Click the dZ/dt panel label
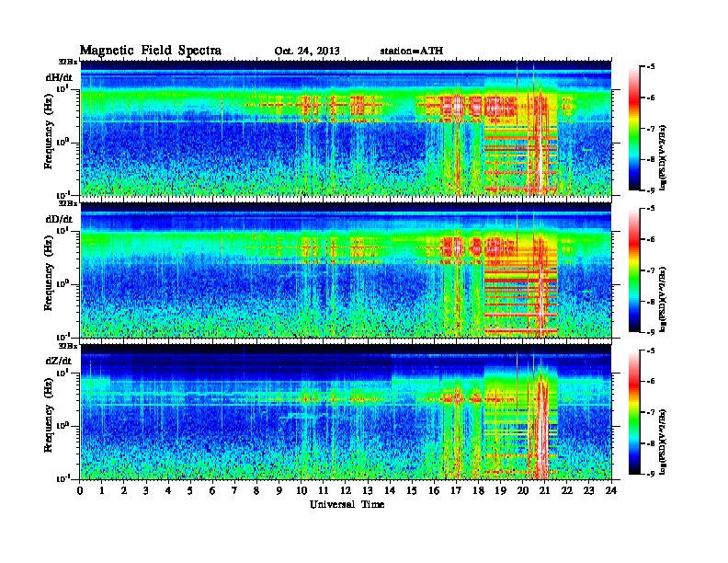The width and height of the screenshot is (728, 563). coord(59,361)
